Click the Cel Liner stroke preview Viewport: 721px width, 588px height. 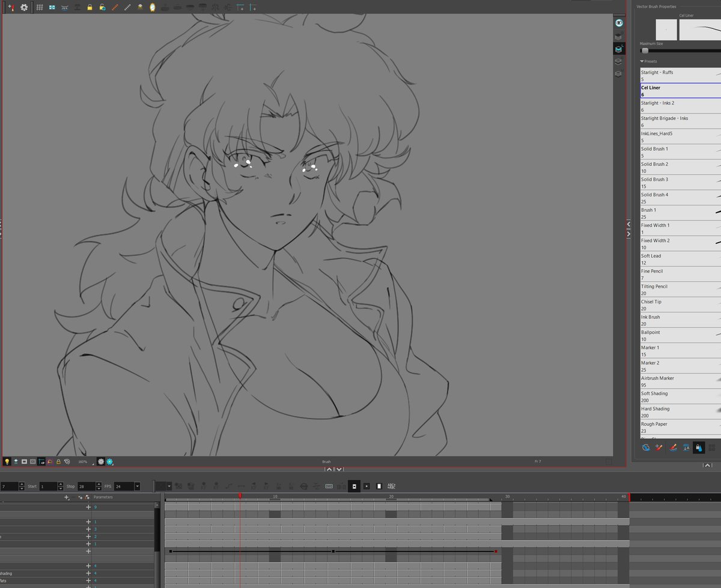point(700,29)
